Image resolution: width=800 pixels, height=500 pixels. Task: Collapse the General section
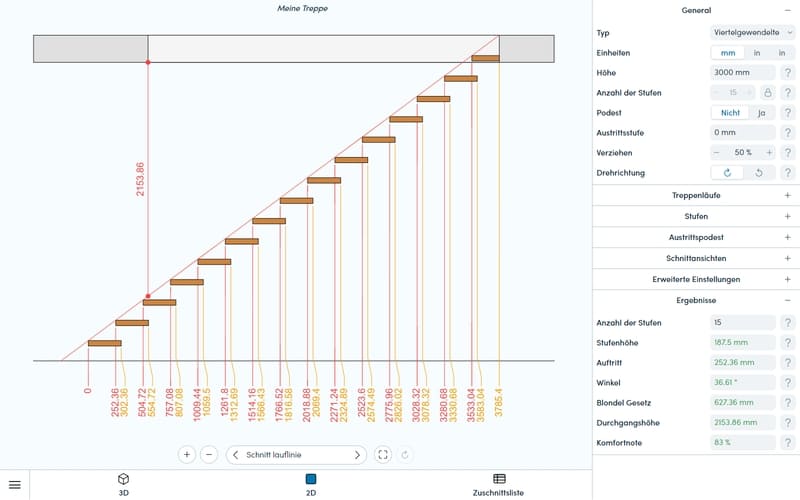coord(787,10)
